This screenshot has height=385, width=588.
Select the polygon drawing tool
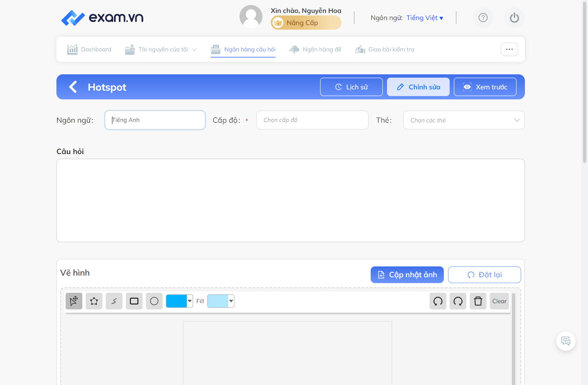click(94, 301)
